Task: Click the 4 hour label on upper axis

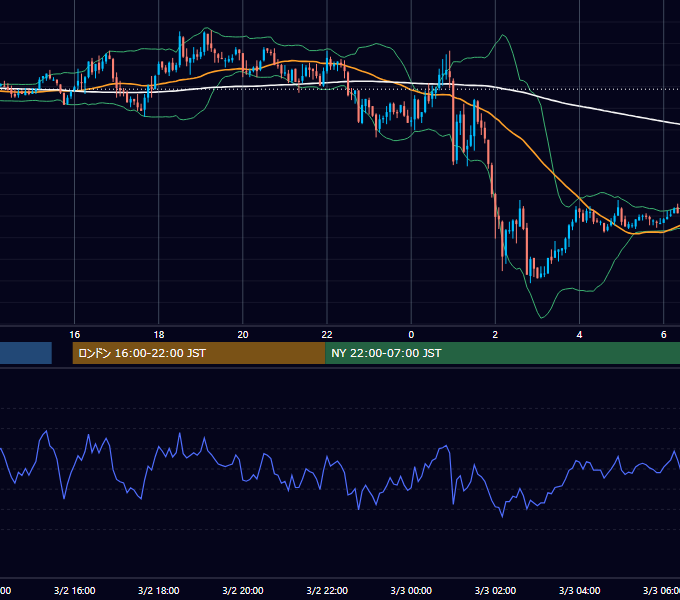Action: (579, 334)
